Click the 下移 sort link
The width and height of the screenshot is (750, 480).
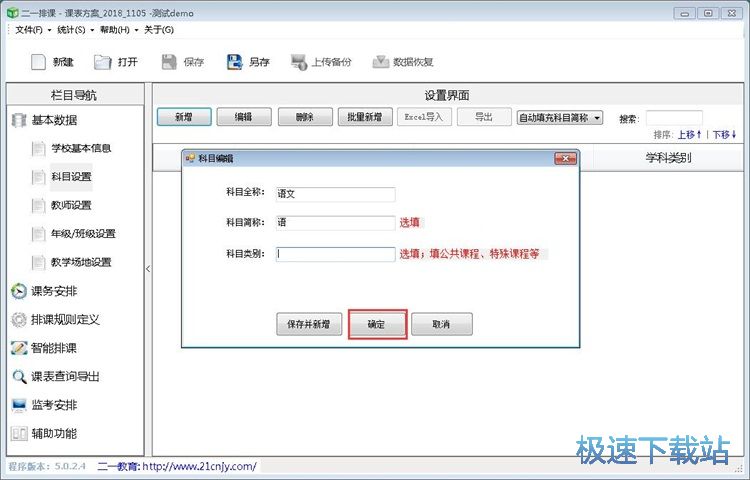pyautogui.click(x=725, y=135)
